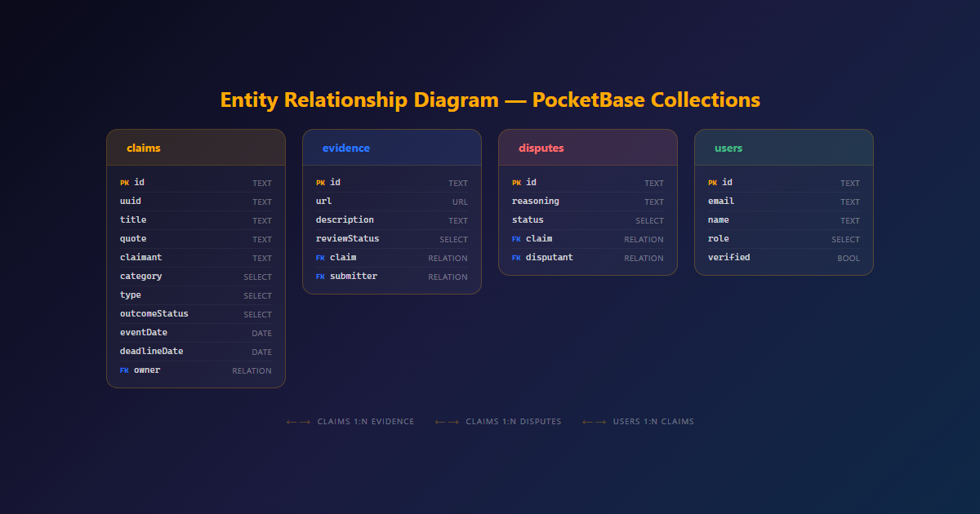
Task: Click the users table header
Action: 784,148
